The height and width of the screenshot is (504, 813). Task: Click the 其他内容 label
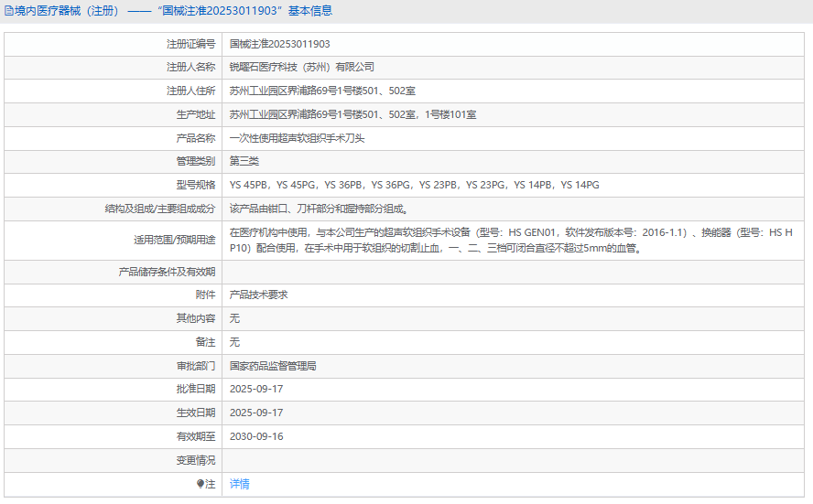tap(196, 318)
